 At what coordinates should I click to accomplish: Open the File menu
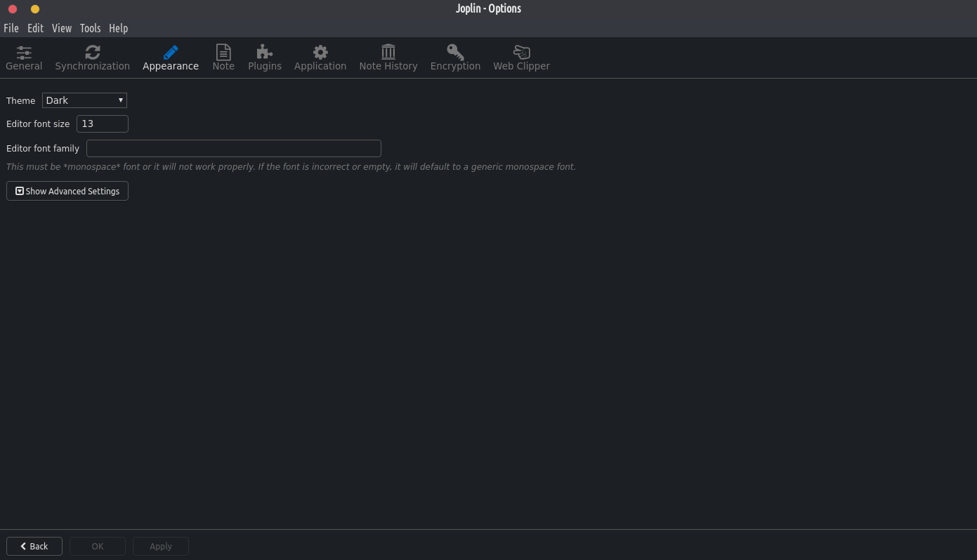[x=11, y=28]
